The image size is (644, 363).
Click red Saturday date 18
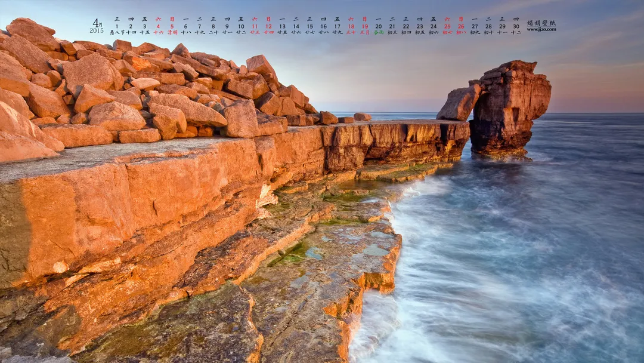point(351,26)
